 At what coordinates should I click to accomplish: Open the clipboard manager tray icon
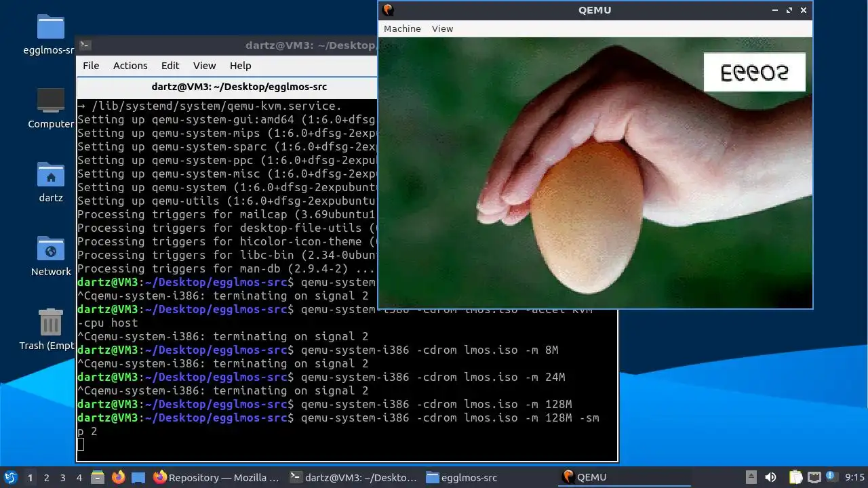point(795,478)
